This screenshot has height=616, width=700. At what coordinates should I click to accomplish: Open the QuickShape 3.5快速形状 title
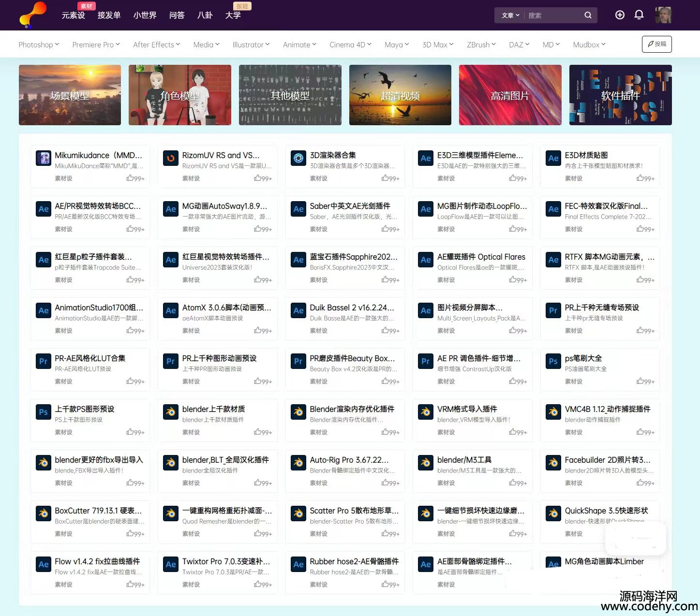pyautogui.click(x=606, y=511)
